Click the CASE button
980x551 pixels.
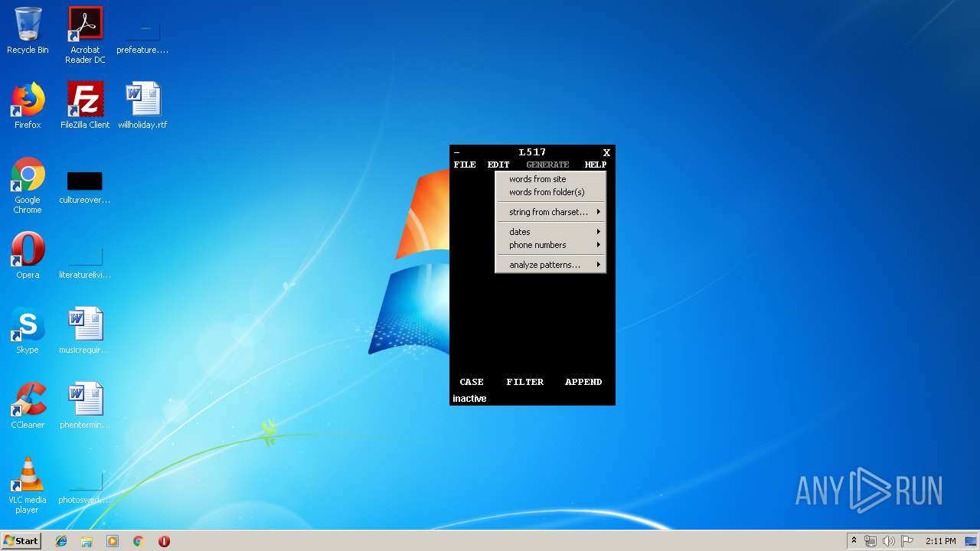472,382
